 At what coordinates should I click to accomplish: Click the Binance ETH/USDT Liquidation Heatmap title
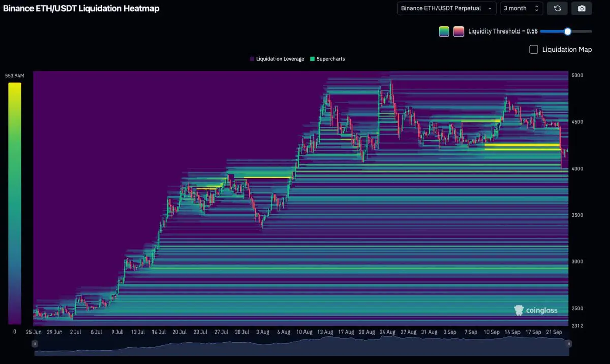point(81,8)
